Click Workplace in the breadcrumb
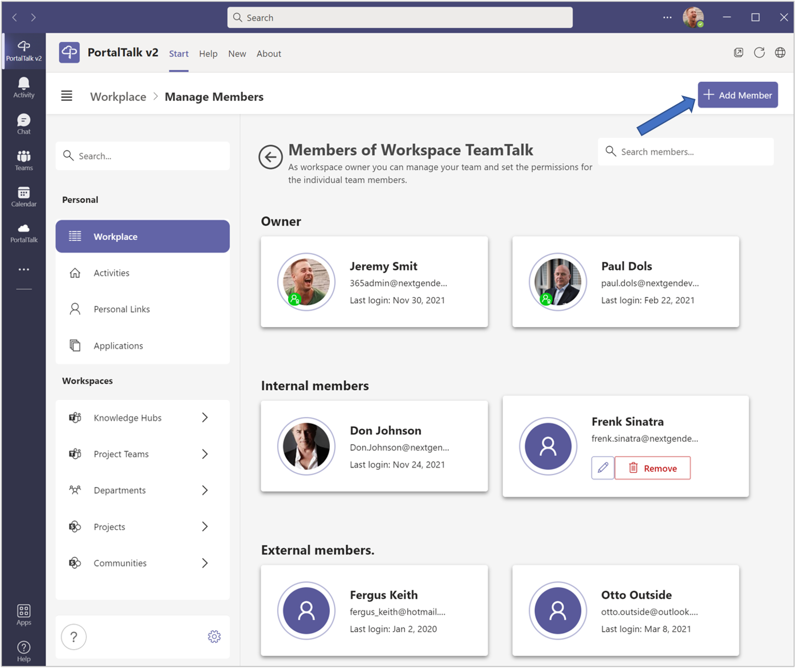The width and height of the screenshot is (799, 672). point(118,97)
